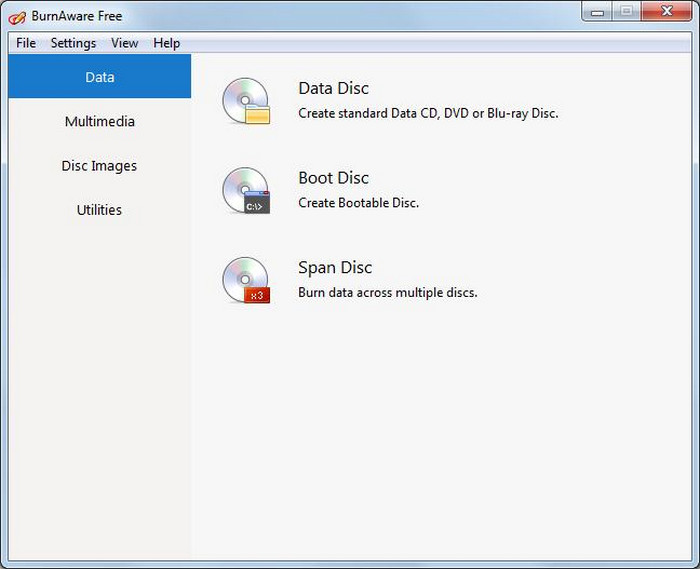Click the "Span Disc" title text
Image resolution: width=700 pixels, height=569 pixels.
[334, 268]
